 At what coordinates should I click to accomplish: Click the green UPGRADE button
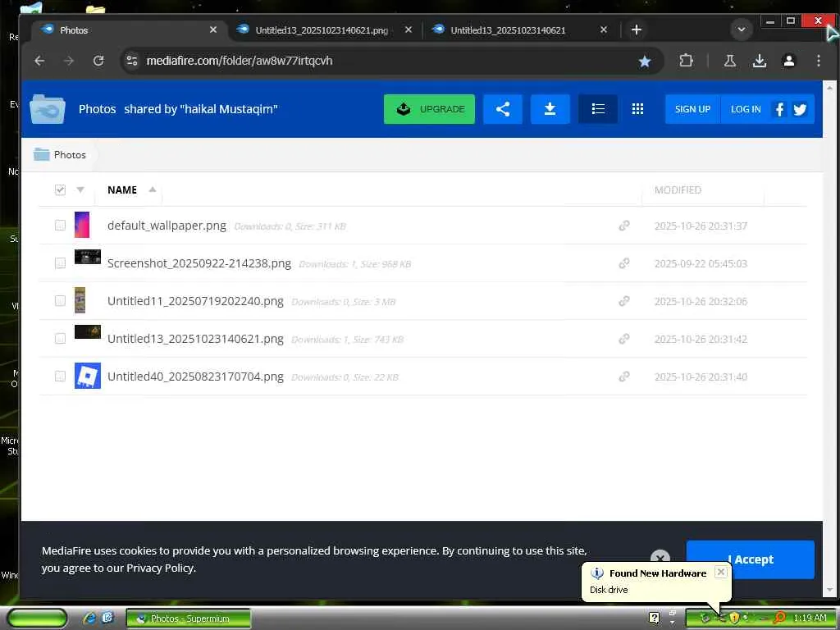[x=429, y=109]
